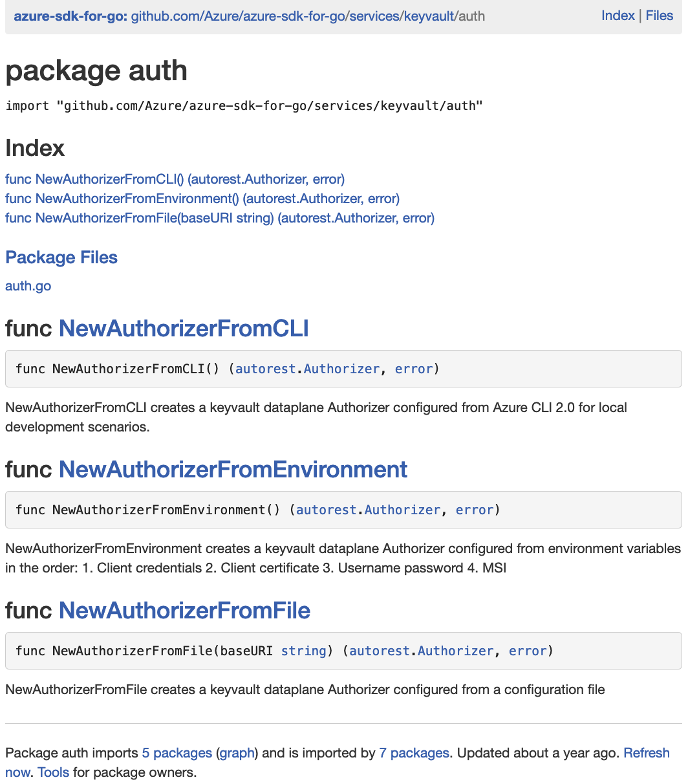Image resolution: width=688 pixels, height=784 pixels.
Task: Open autorest.Authorizer type in NewAuthorizerFromCLI signature
Action: (x=307, y=369)
